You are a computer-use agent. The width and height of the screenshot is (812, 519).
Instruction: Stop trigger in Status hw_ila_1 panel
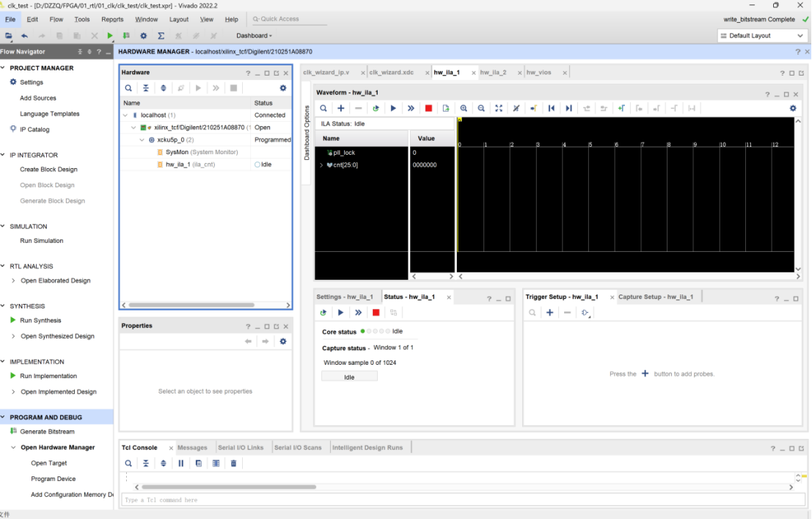coord(376,313)
